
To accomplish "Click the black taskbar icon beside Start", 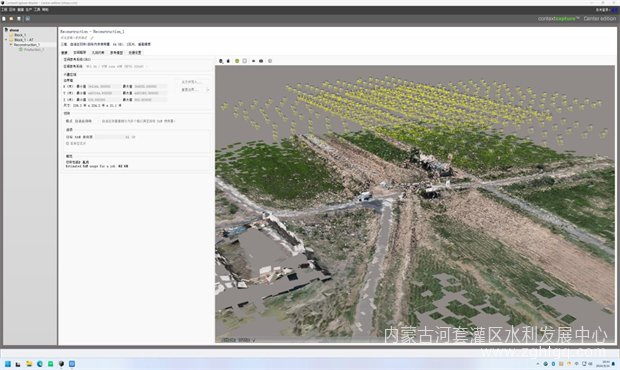I will [18, 364].
